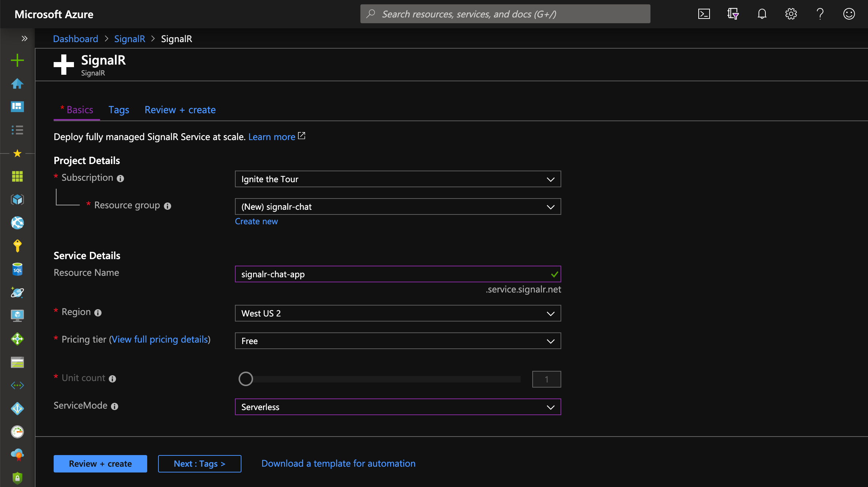This screenshot has width=868, height=487.
Task: Click the blue Review + create button
Action: click(x=100, y=464)
